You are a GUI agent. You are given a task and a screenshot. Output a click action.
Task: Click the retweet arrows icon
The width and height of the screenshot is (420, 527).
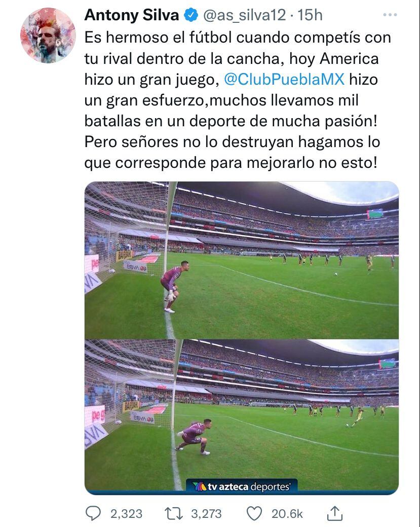click(174, 513)
